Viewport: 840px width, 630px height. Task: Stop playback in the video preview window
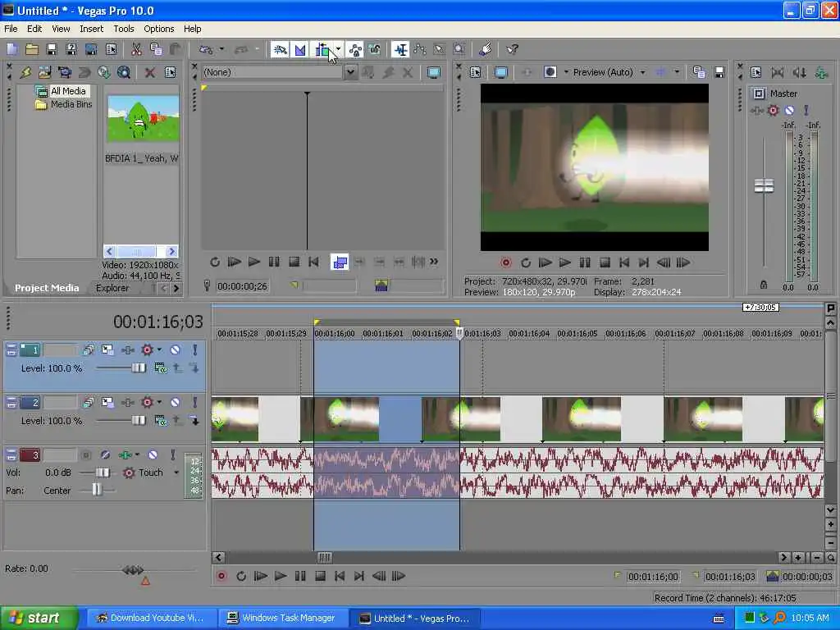pyautogui.click(x=605, y=262)
